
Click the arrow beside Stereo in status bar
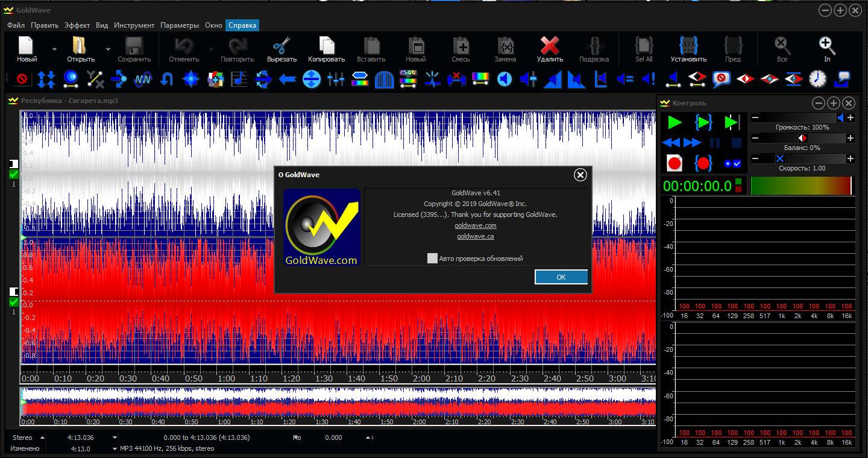(x=42, y=438)
